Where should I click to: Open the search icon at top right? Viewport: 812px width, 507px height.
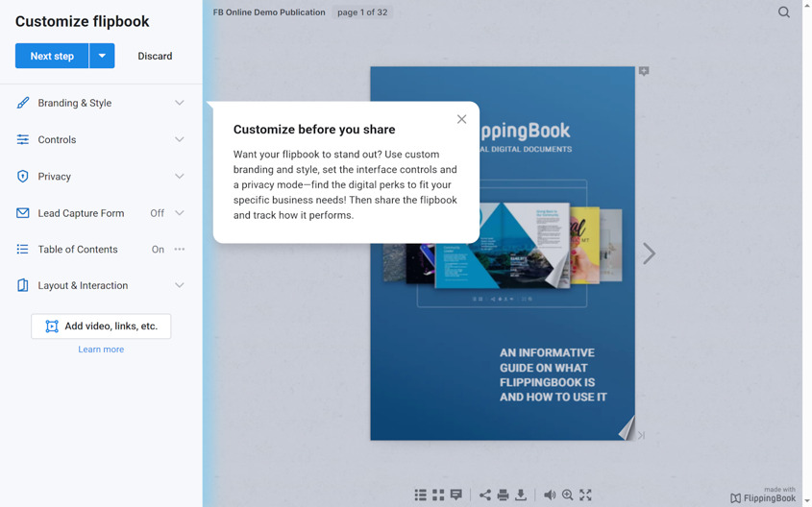[784, 12]
